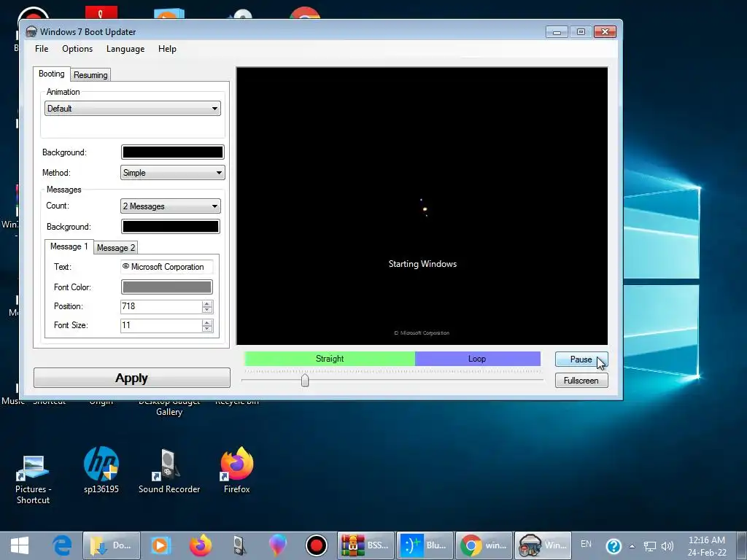This screenshot has width=747, height=560.
Task: Click the help question mark tray icon
Action: tap(614, 545)
